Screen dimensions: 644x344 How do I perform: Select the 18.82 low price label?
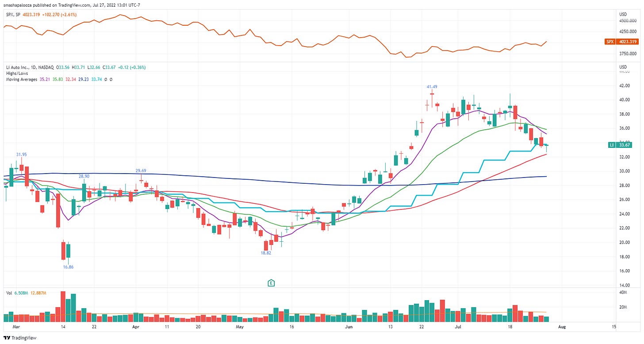point(266,253)
